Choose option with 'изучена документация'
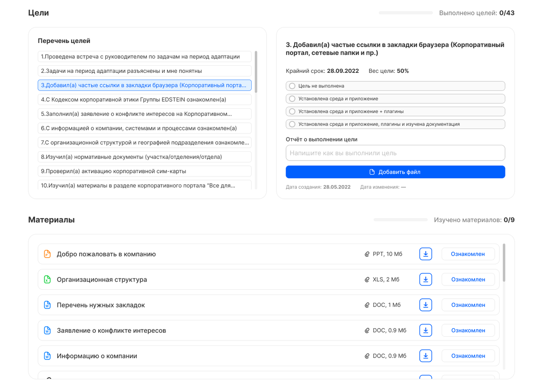 click(x=395, y=124)
